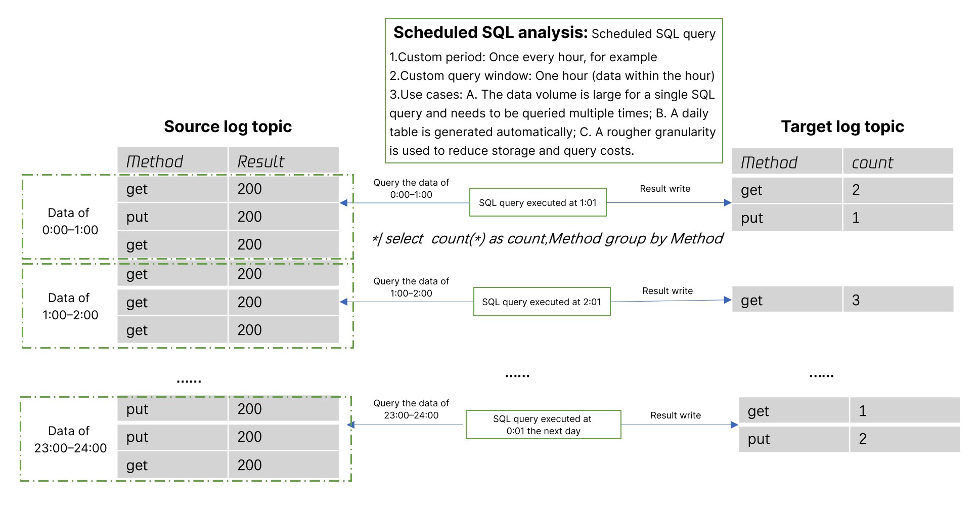980x505 pixels.
Task: Click the 'select count(*) as count' SQL statement
Action: pos(548,238)
